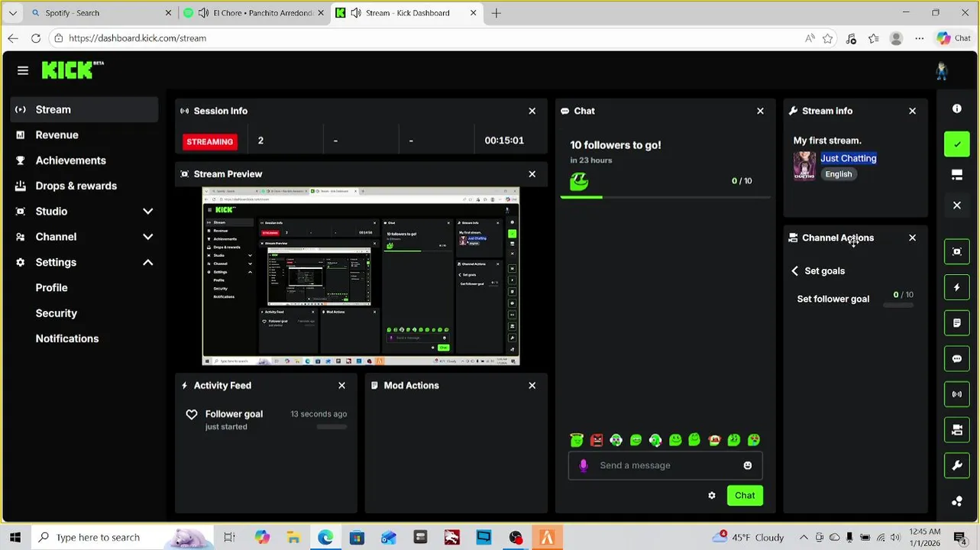
Task: Open Stream in the left navigation
Action: pyautogui.click(x=84, y=109)
